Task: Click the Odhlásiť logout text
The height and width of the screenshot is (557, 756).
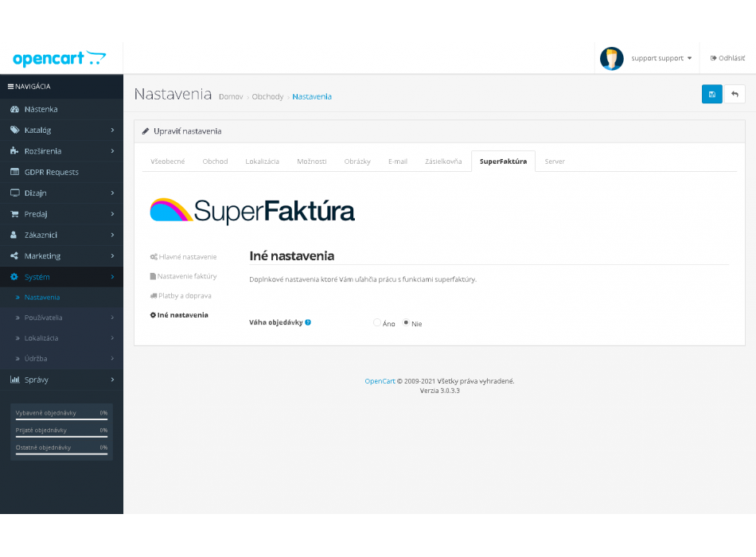Action: coord(732,58)
